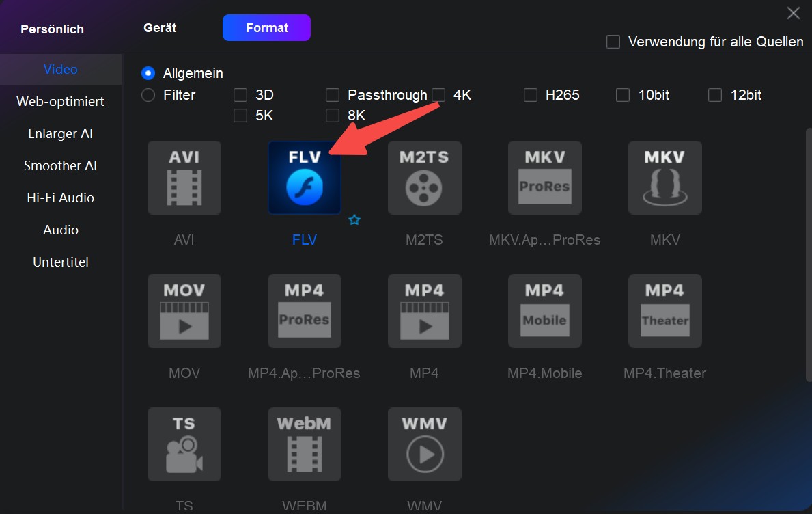Select the Filter radio button
Image resolution: width=812 pixels, height=514 pixels.
[x=148, y=95]
